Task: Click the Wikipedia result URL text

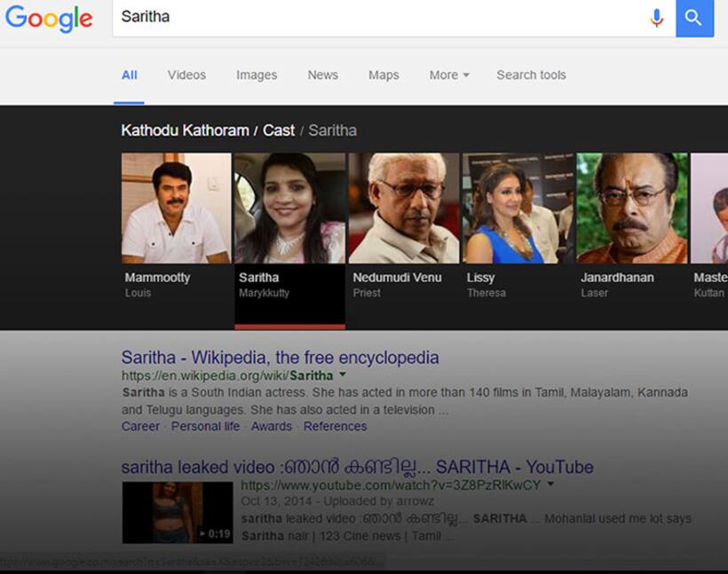Action: [227, 375]
